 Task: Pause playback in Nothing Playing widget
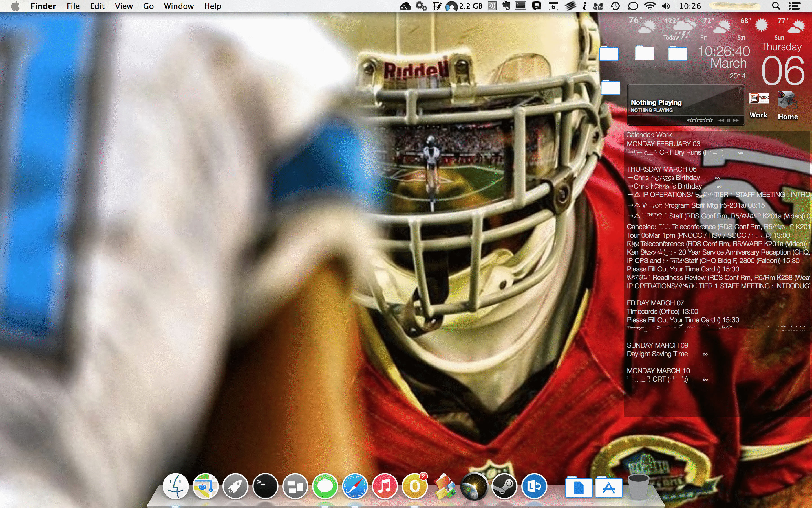click(729, 120)
